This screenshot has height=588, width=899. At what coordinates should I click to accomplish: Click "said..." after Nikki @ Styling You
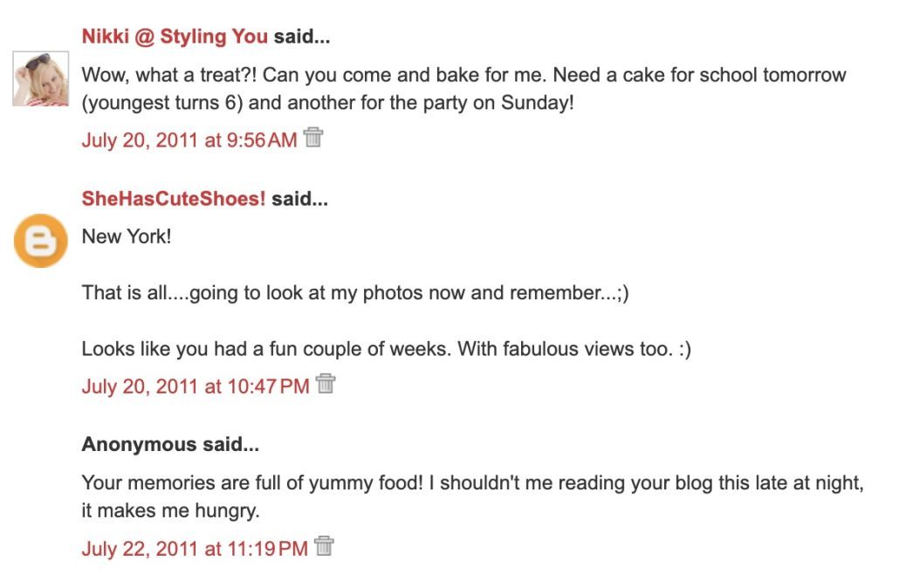pyautogui.click(x=302, y=37)
